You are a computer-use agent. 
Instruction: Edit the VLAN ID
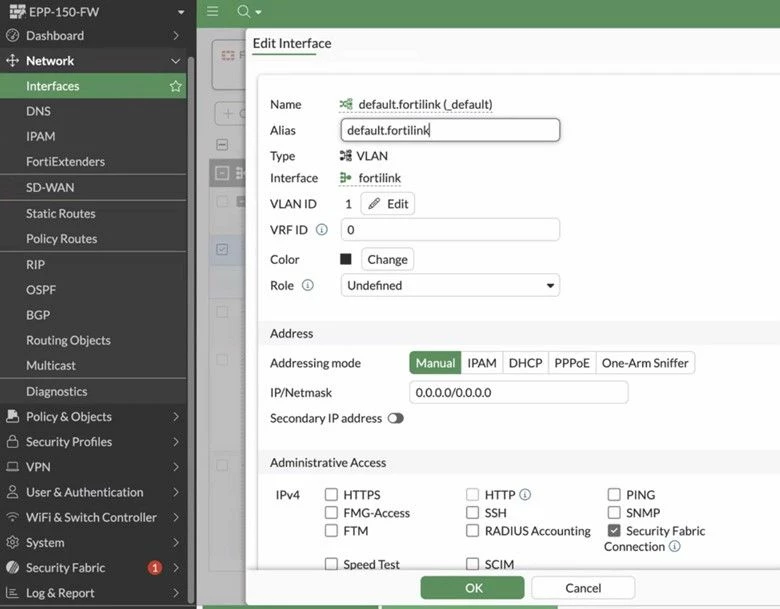pos(388,203)
